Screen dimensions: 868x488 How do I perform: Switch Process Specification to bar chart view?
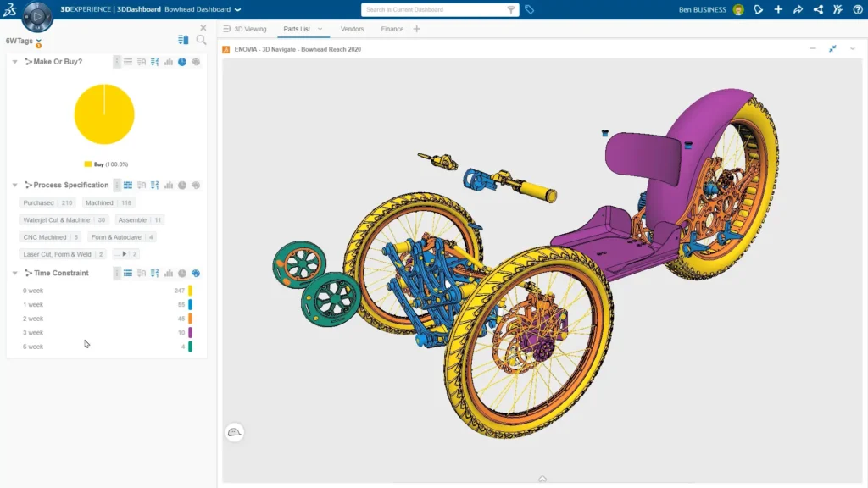[x=167, y=185]
